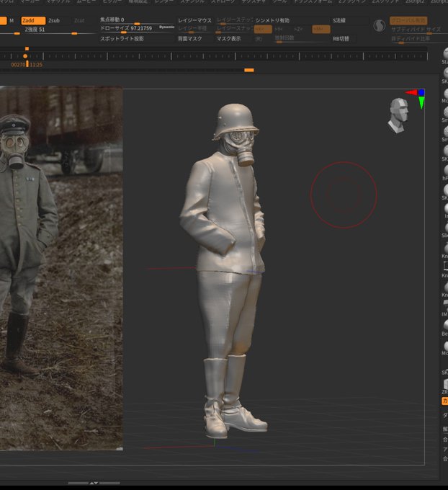The width and height of the screenshot is (448, 490).
Task: Toggle シンメトリ有効 symmetry activation
Action: [272, 20]
